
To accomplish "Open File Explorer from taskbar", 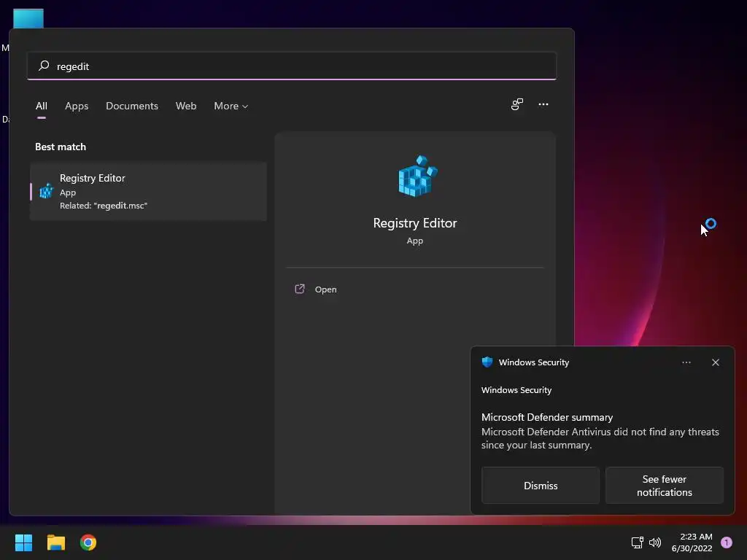I will [55, 542].
